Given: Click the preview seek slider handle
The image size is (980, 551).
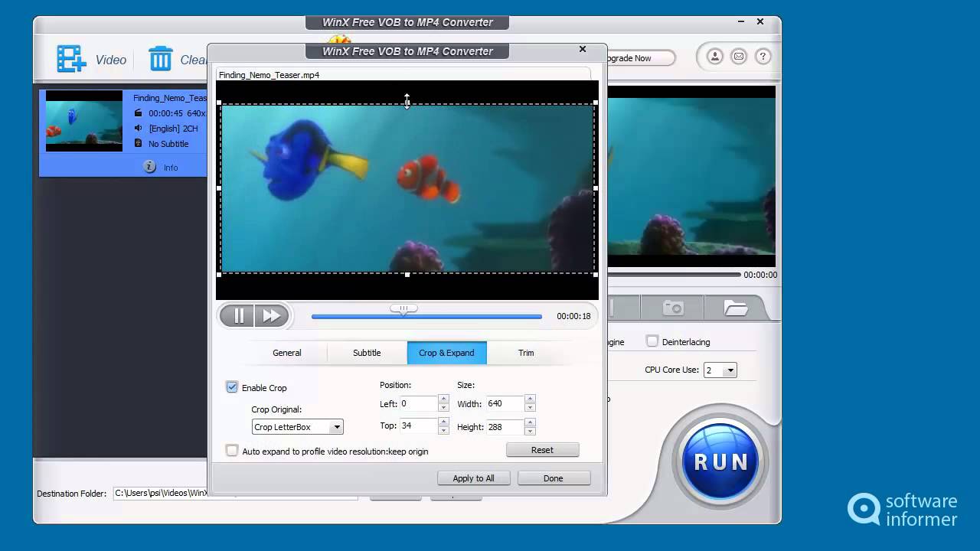Looking at the screenshot, I should point(403,308).
